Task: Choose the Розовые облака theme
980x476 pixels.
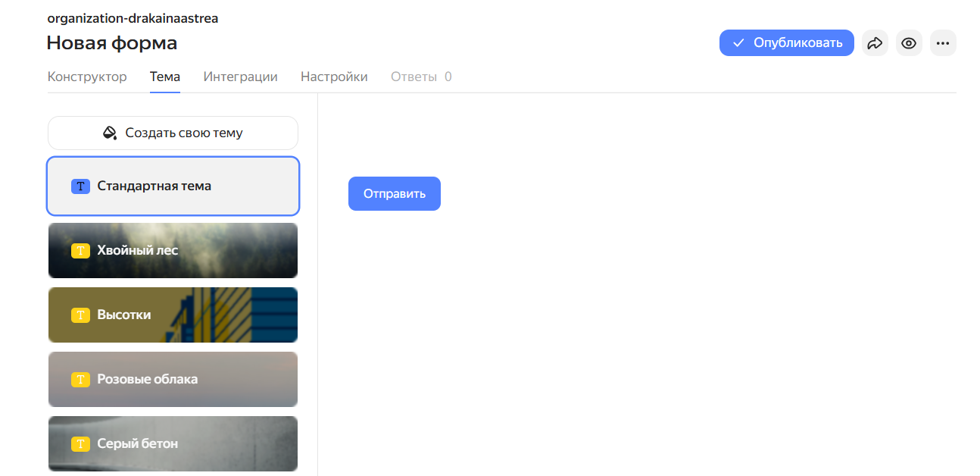Action: pos(173,380)
